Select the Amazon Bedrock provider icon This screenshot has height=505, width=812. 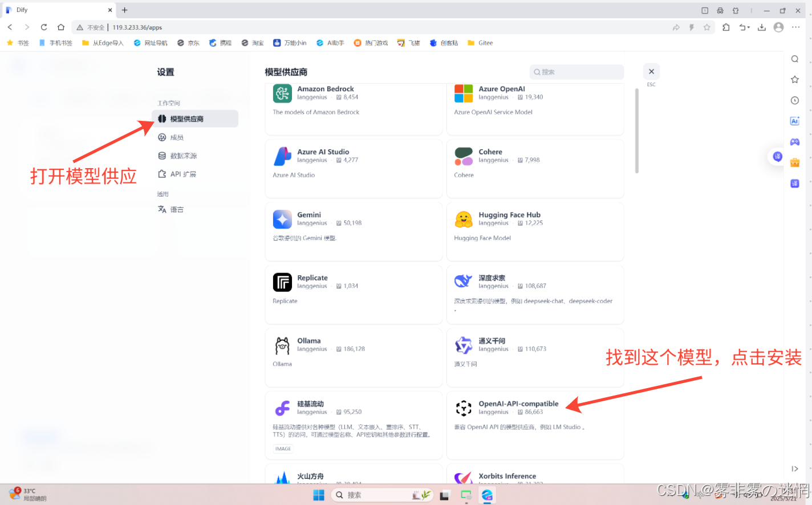[282, 93]
